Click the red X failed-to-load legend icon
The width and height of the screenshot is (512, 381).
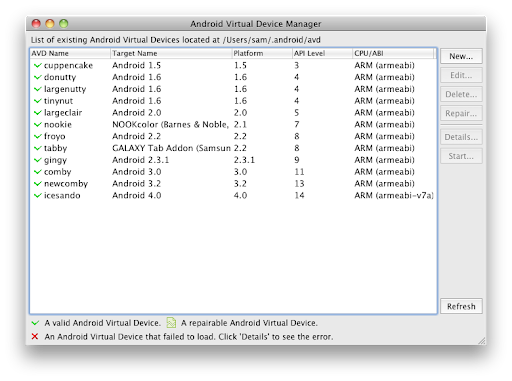pos(35,336)
